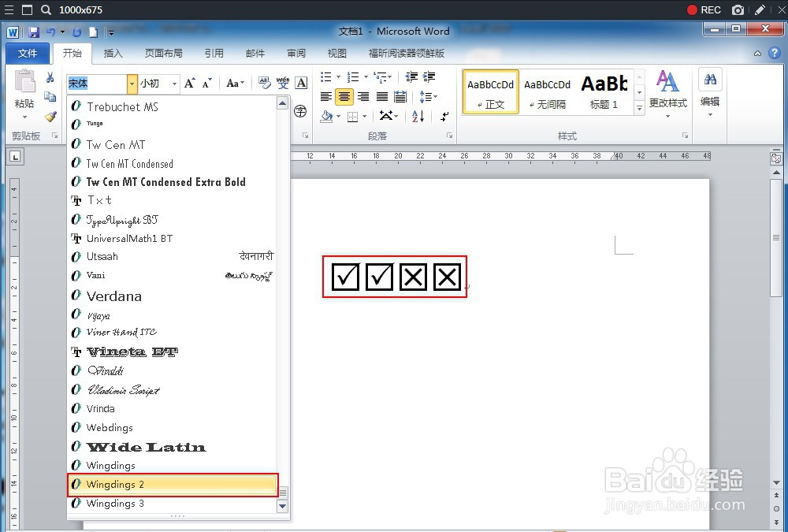
Task: Expand the Paste options arrow
Action: coord(24,117)
